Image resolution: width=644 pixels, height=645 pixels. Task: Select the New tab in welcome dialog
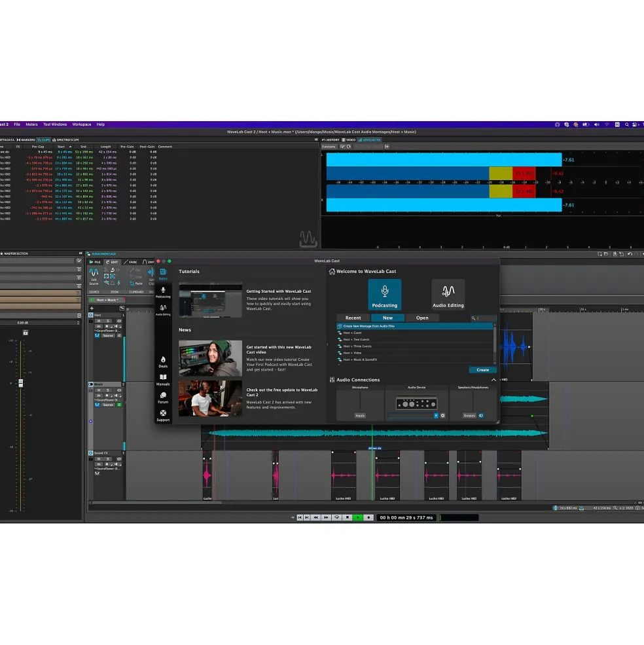388,318
